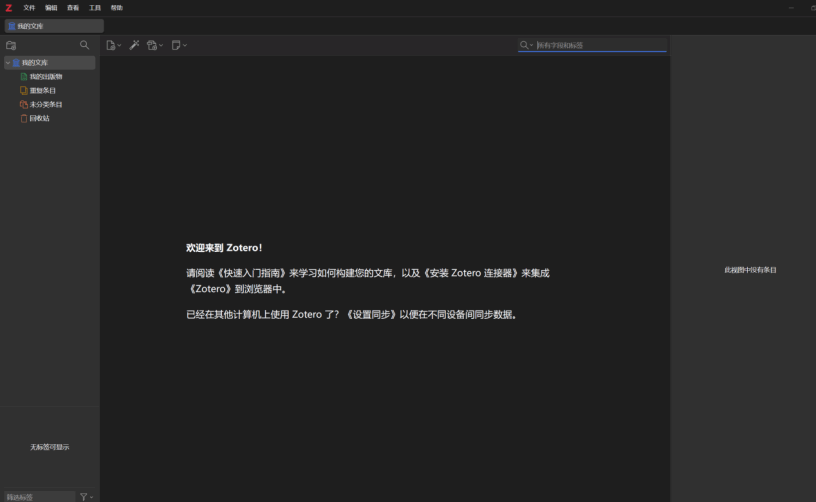Screen dimensions: 816x502
Task: Select 我的文库 in the collection tree
Action: 50,62
